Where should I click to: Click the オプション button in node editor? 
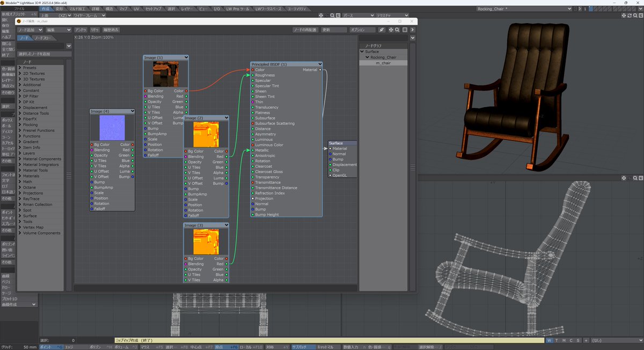362,29
